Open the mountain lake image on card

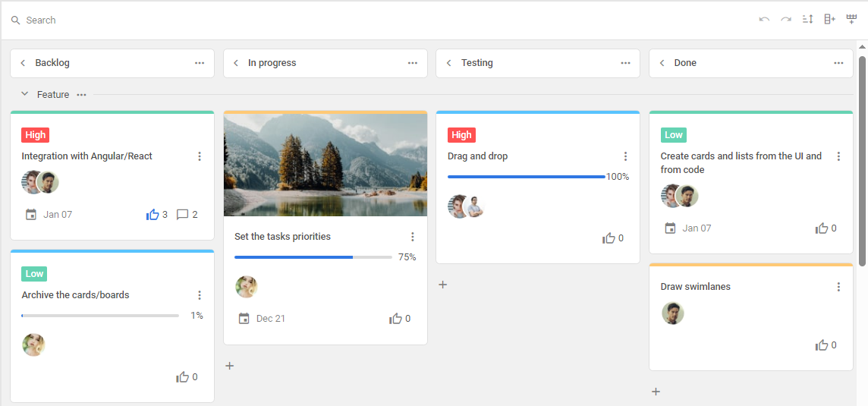[x=325, y=165]
